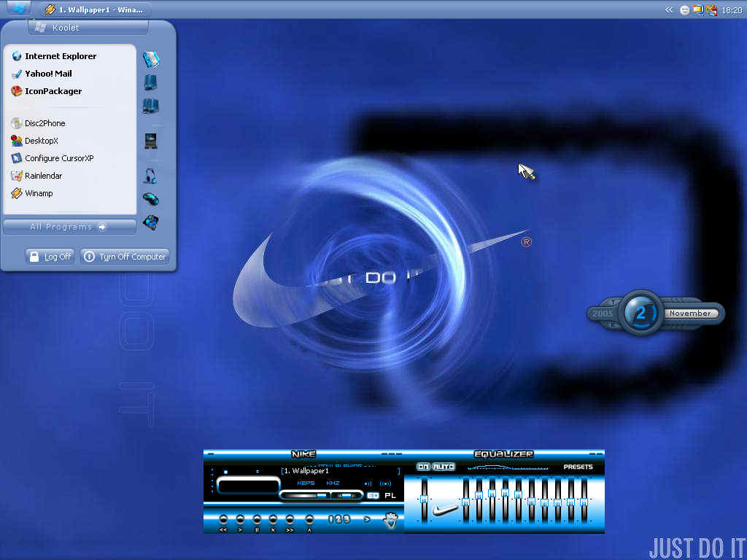Click the Winamp volume slider
This screenshot has height=560, width=747.
[x=306, y=496]
